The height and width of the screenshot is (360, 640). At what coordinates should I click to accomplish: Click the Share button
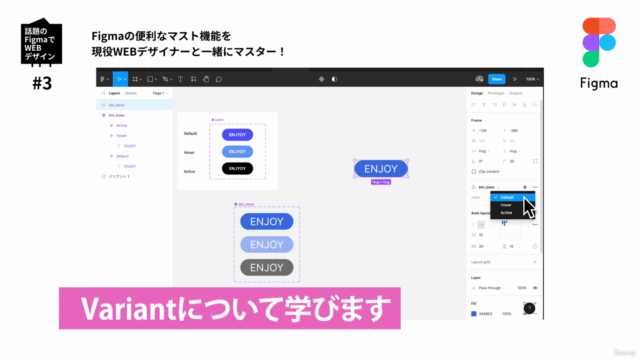(497, 79)
